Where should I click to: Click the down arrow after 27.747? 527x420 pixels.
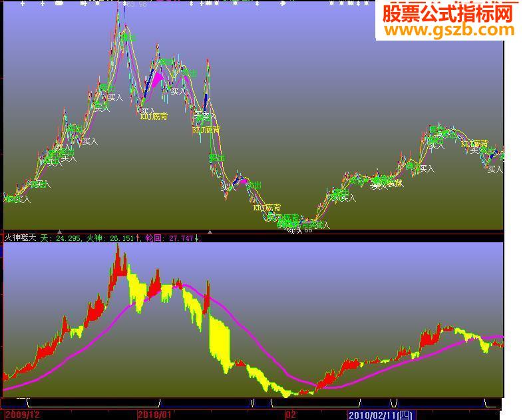[x=197, y=238]
